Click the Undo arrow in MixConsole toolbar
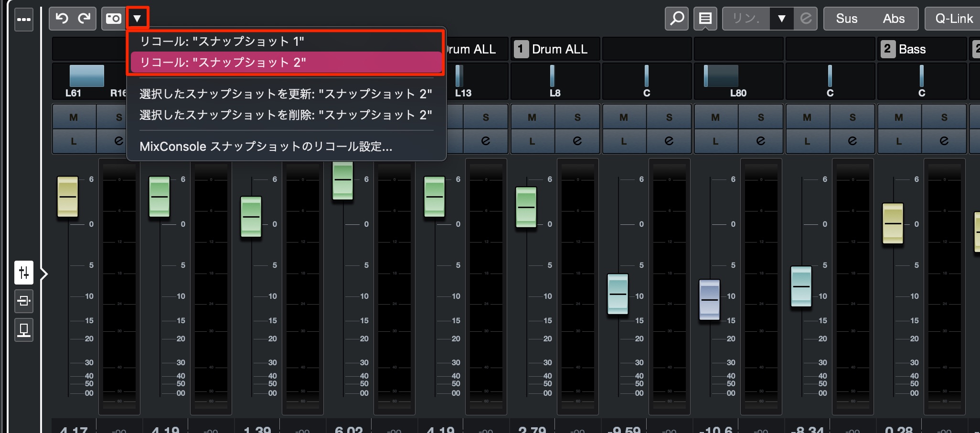 pos(62,19)
